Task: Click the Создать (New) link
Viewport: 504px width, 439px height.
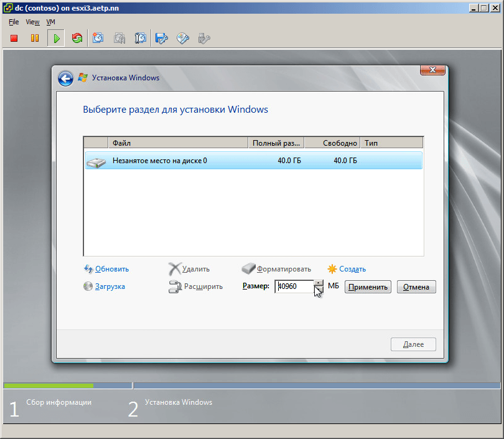Action: pyautogui.click(x=347, y=269)
